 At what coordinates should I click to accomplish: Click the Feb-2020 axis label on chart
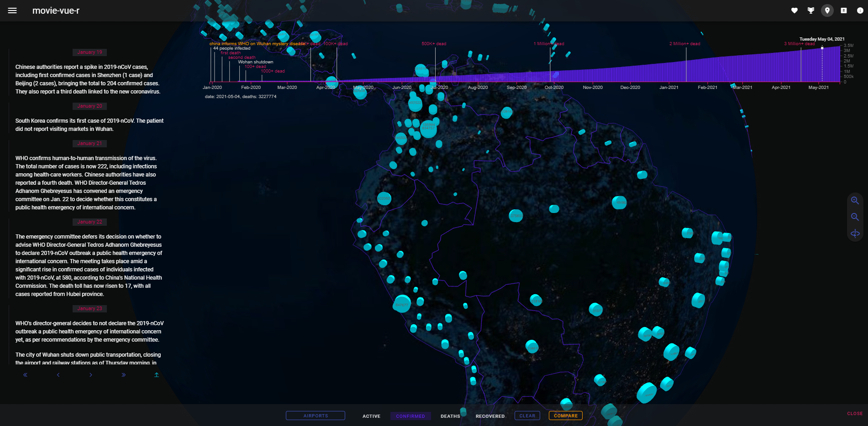[x=251, y=87]
